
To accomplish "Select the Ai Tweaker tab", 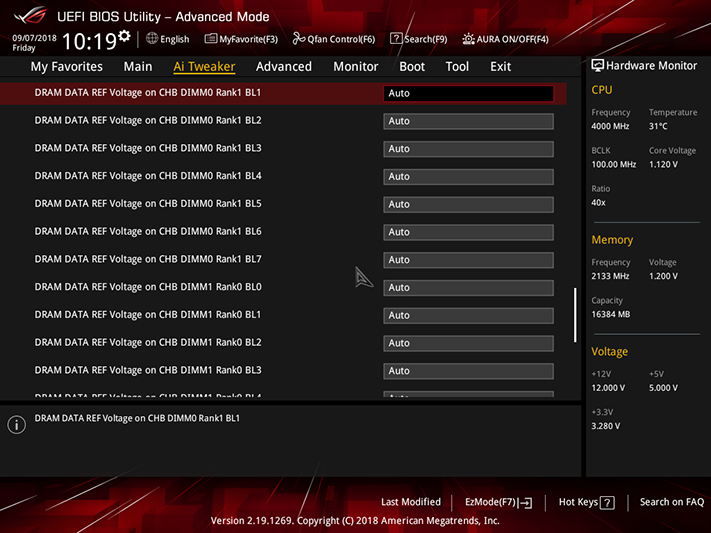I will tap(204, 67).
